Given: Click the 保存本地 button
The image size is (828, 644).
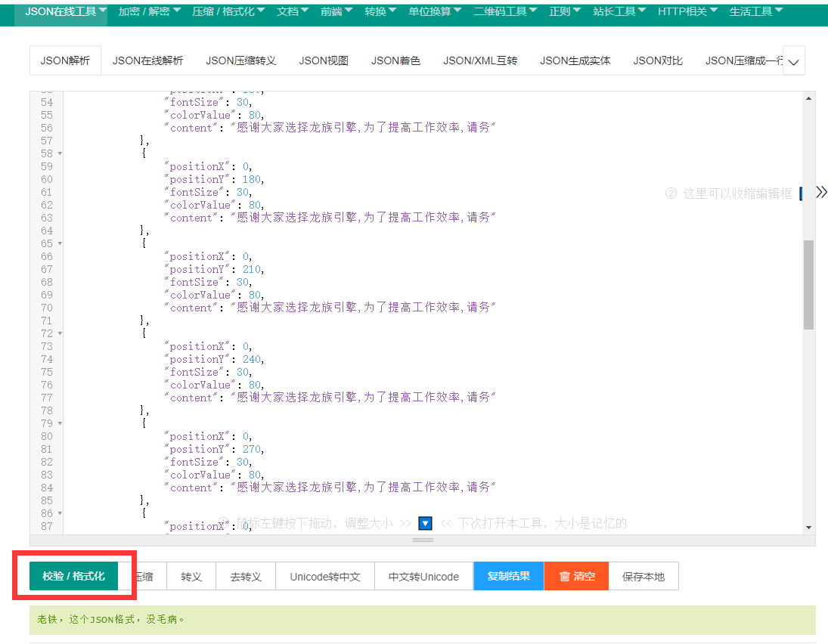Looking at the screenshot, I should pyautogui.click(x=643, y=577).
